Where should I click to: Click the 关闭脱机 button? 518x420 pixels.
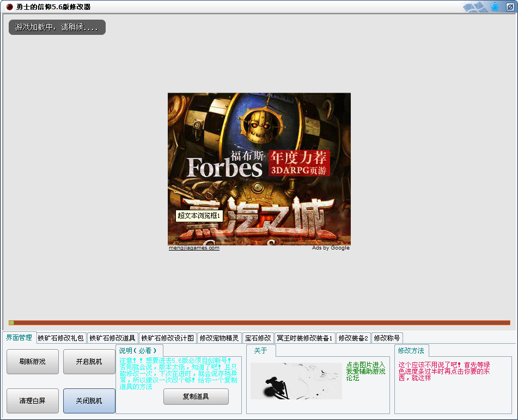point(89,401)
